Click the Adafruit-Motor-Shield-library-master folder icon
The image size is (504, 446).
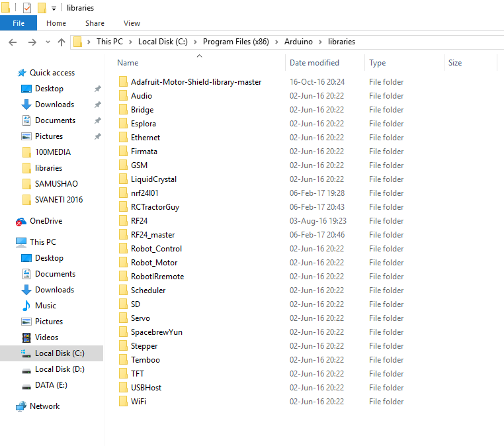click(123, 81)
